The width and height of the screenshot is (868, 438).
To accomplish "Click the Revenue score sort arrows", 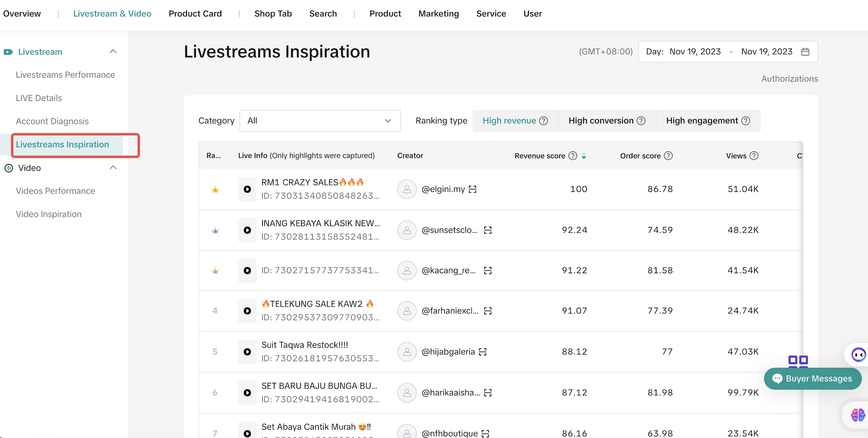I will click(x=583, y=156).
